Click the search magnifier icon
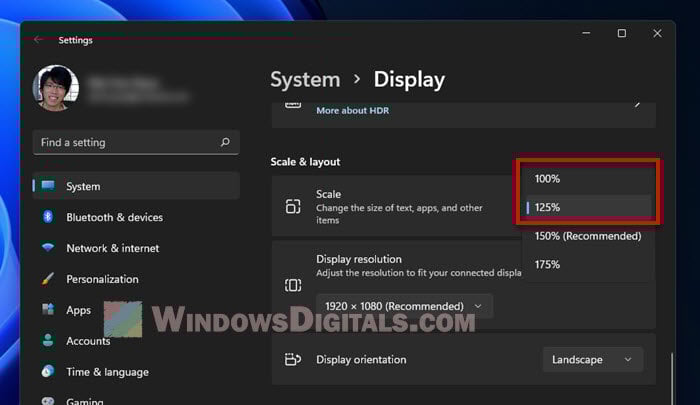Screen dimensions: 700x405 [225, 142]
